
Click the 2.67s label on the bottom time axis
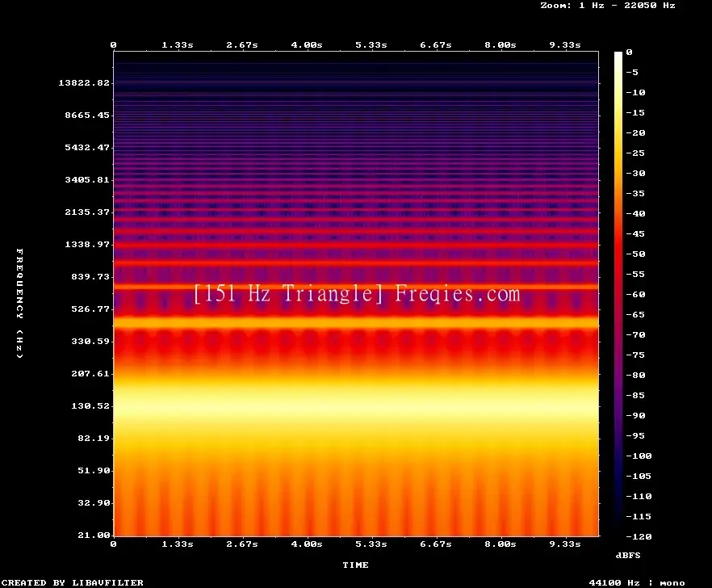click(x=242, y=544)
